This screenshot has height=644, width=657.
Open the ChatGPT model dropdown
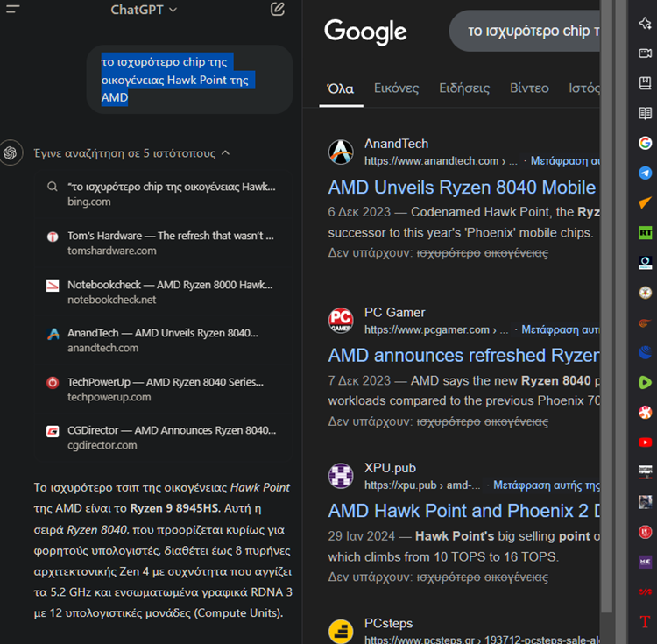point(144,10)
